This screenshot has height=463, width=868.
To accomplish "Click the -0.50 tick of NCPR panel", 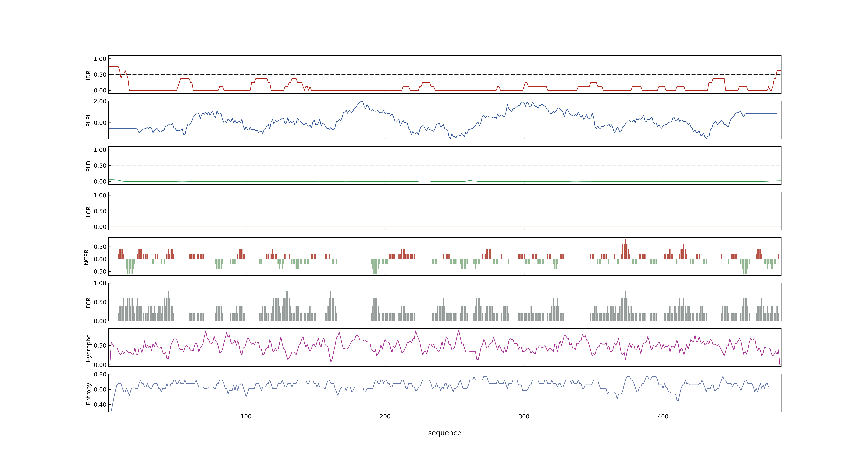I will pos(99,272).
